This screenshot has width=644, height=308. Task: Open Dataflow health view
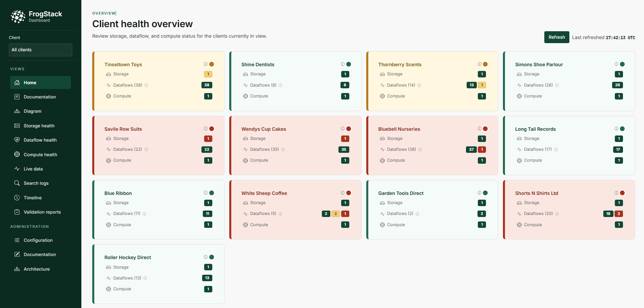[40, 140]
